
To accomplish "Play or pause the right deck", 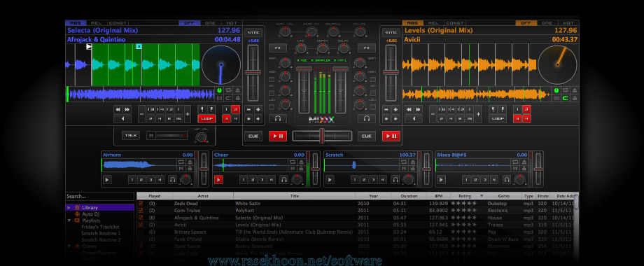I will coord(391,136).
